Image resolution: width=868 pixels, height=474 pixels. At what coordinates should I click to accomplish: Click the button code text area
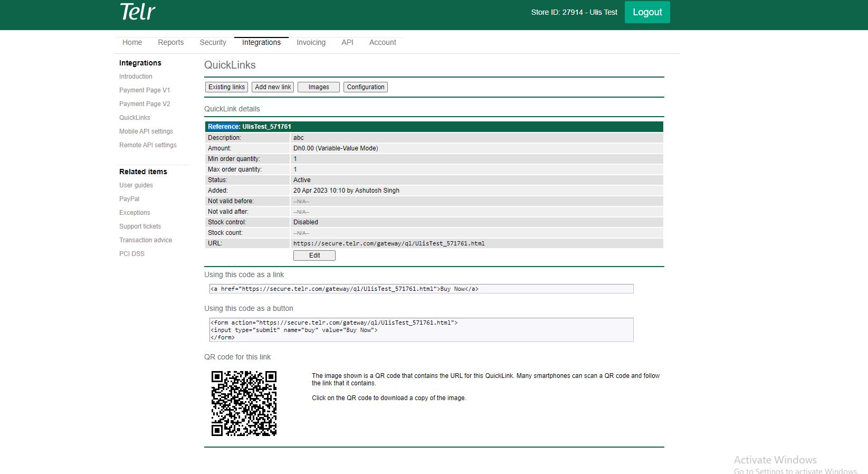421,330
